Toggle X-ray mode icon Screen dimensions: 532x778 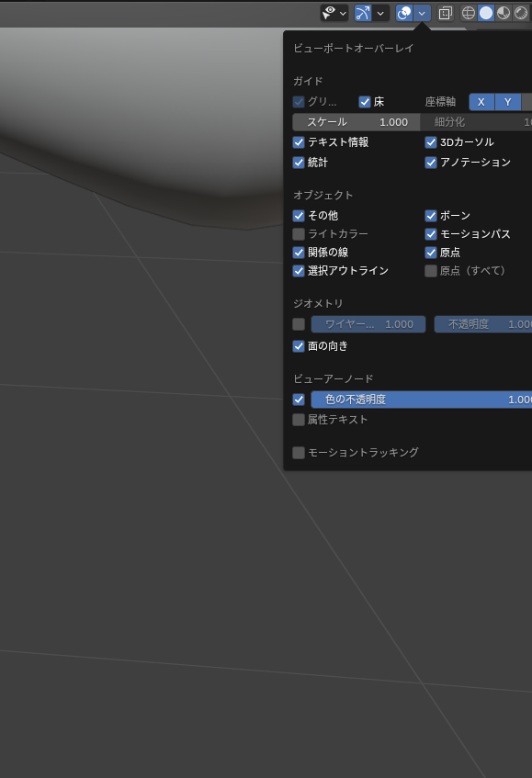446,13
